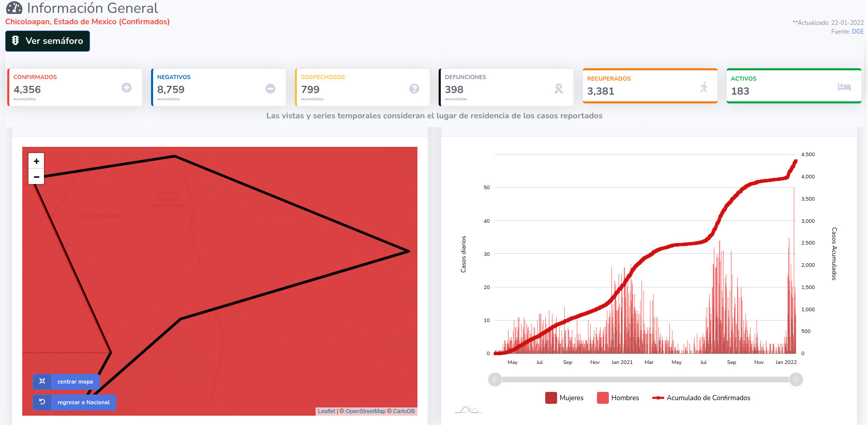Click the Sospechosos question mark icon
This screenshot has width=868, height=425.
click(414, 88)
